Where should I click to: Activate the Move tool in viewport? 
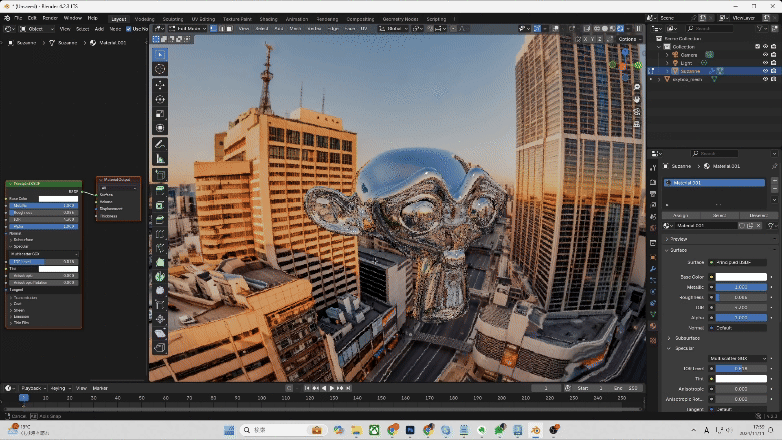[160, 85]
